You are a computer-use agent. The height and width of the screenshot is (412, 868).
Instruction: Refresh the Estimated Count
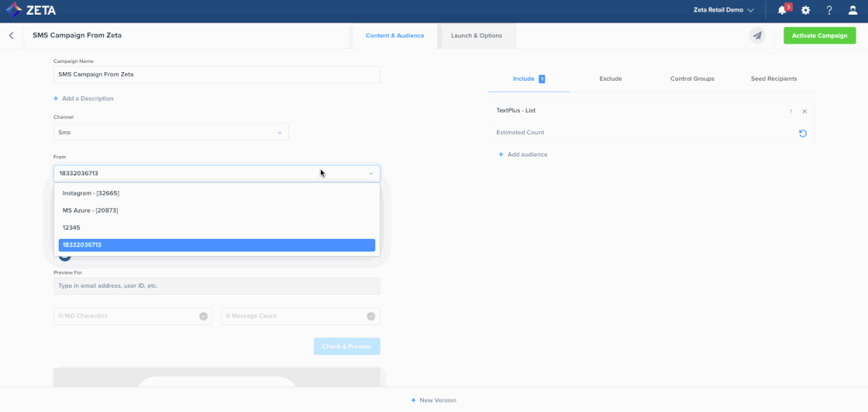[803, 133]
